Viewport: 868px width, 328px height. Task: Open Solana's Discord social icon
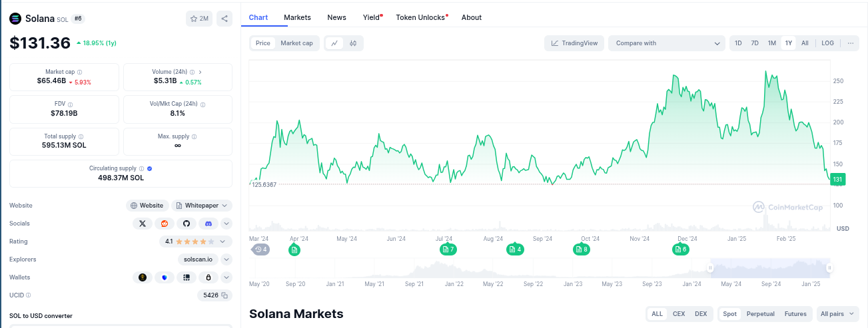209,224
